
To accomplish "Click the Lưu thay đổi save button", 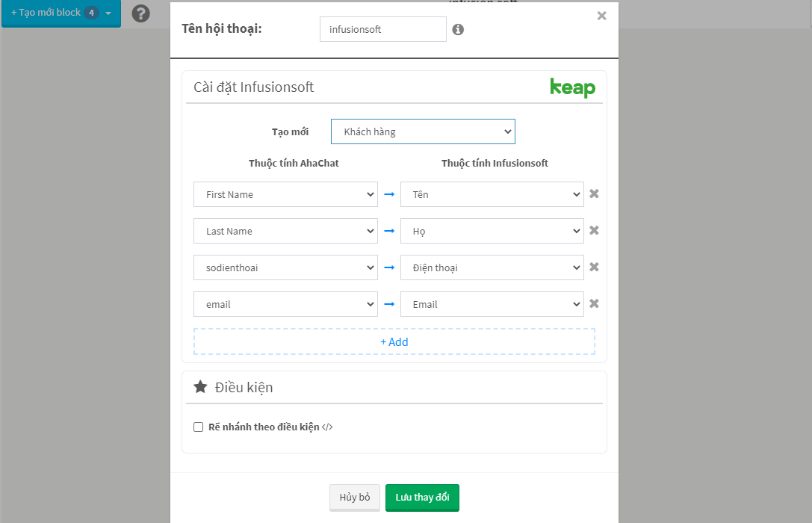I will (422, 498).
